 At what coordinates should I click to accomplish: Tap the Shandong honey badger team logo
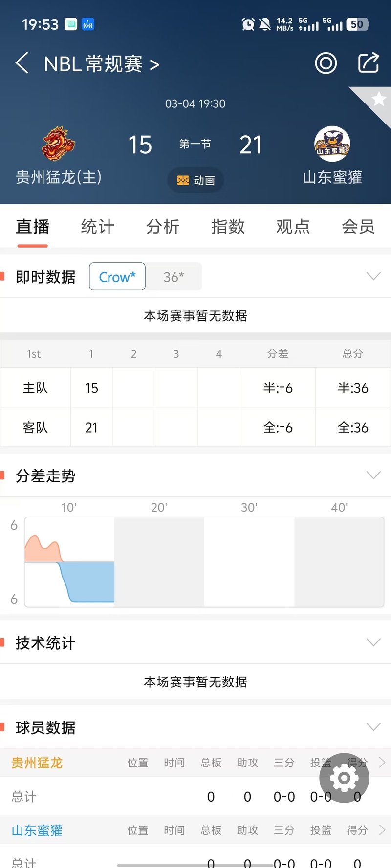332,144
